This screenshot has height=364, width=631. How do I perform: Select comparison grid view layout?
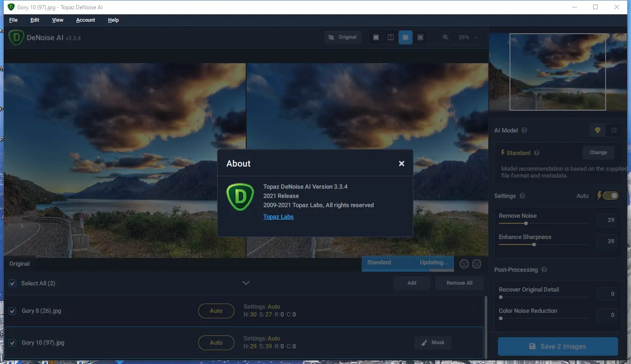pyautogui.click(x=420, y=37)
